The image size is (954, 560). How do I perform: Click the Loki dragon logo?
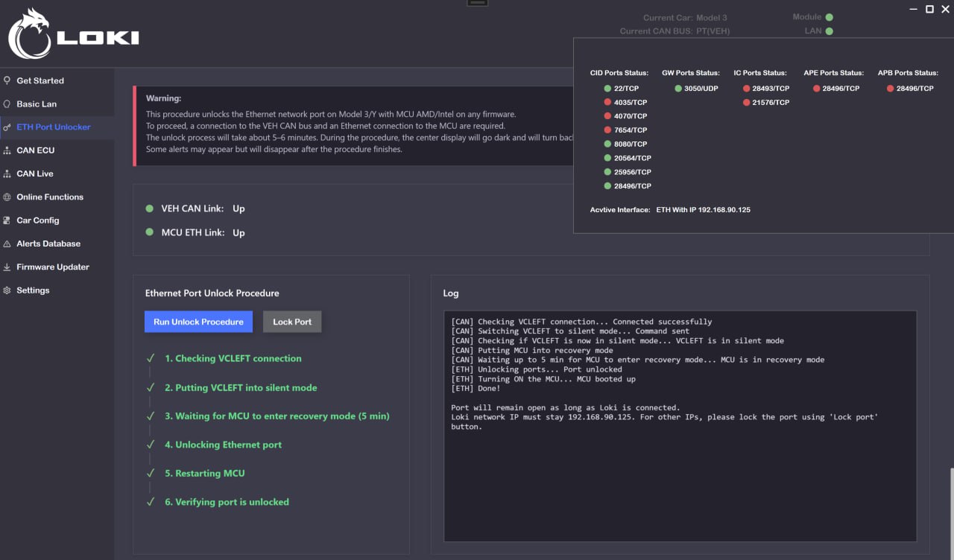[x=28, y=34]
